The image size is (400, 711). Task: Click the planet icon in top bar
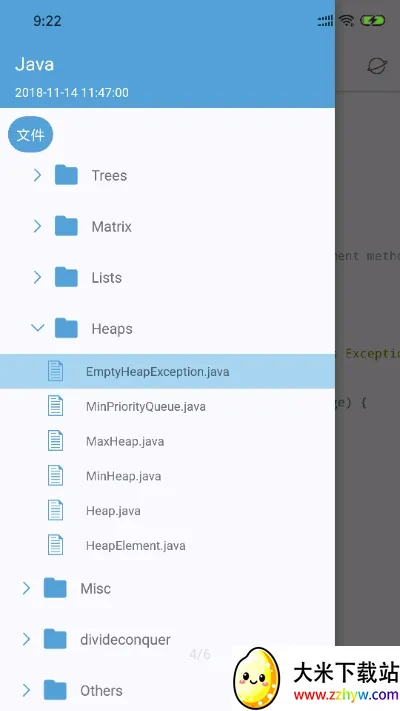(x=376, y=66)
